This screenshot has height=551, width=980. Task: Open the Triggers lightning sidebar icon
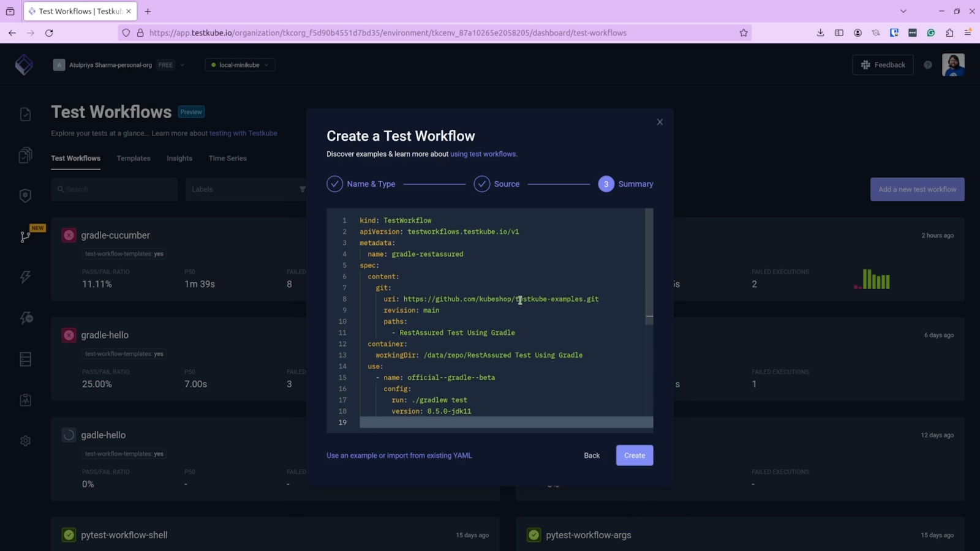click(x=25, y=277)
